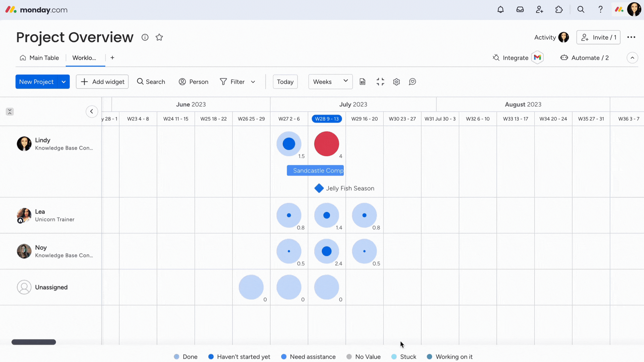Open the apps marketplace puzzle icon
644x362 pixels.
pyautogui.click(x=559, y=9)
